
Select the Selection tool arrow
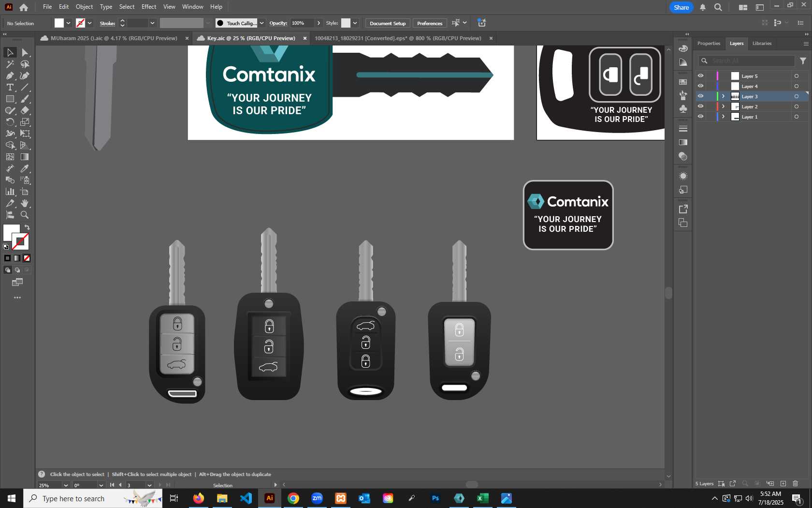[10, 52]
